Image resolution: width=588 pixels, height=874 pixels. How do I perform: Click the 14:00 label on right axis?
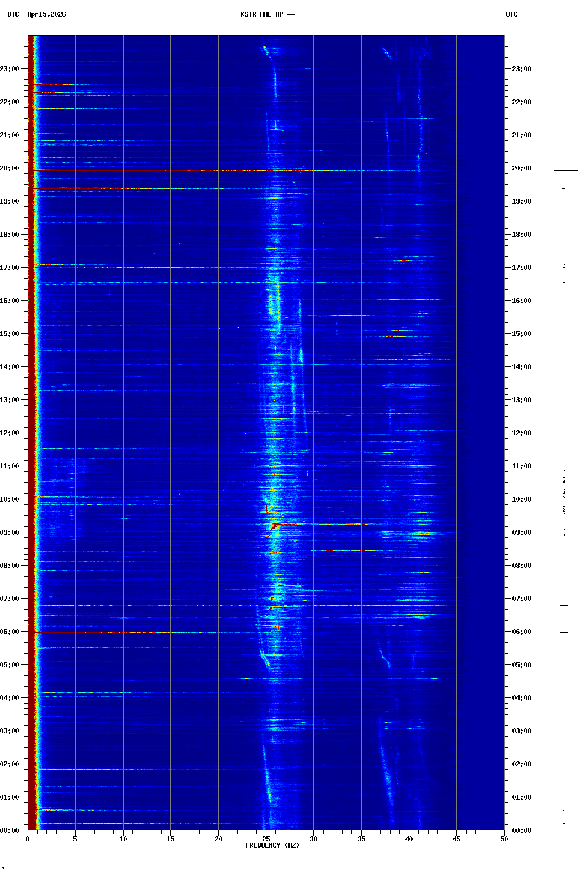click(x=521, y=367)
